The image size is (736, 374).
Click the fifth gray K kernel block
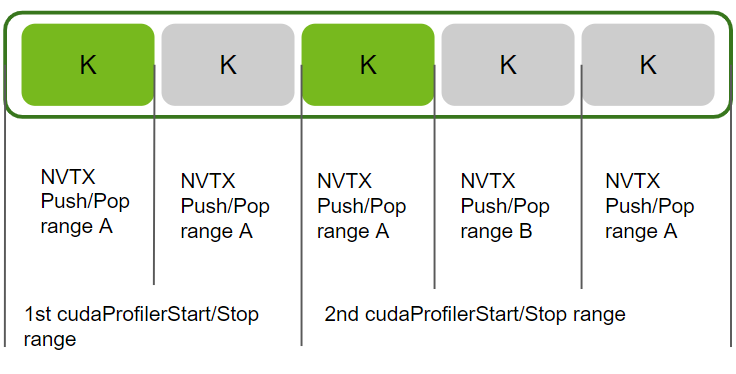point(648,65)
